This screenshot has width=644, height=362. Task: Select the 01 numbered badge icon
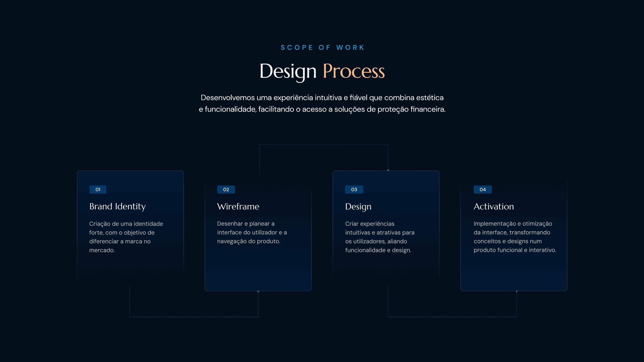point(98,189)
